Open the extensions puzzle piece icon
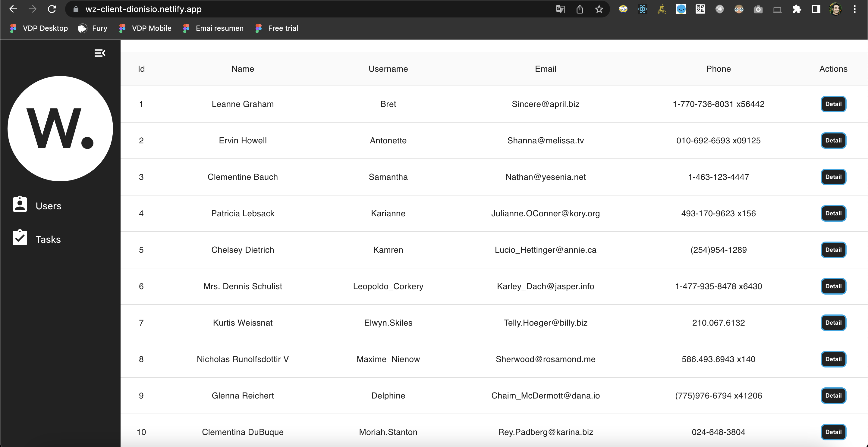Screen dimensions: 868x447 tap(797, 9)
